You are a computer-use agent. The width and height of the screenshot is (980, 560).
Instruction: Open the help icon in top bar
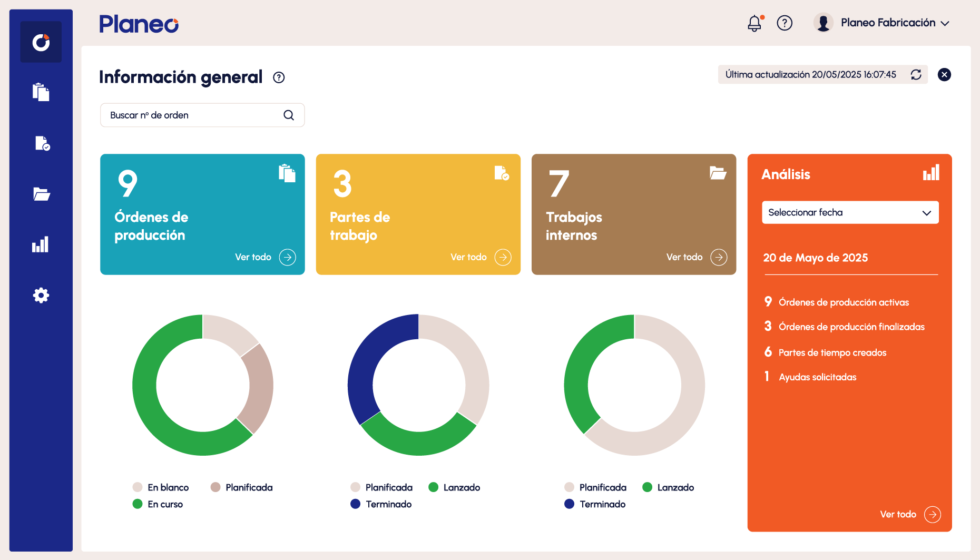[x=785, y=23]
